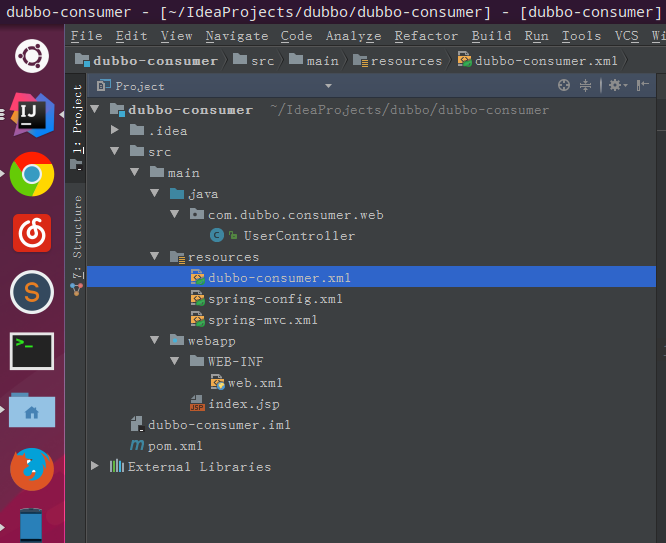
Task: Click the dubbo-consumer.iml file icon
Action: 137,424
